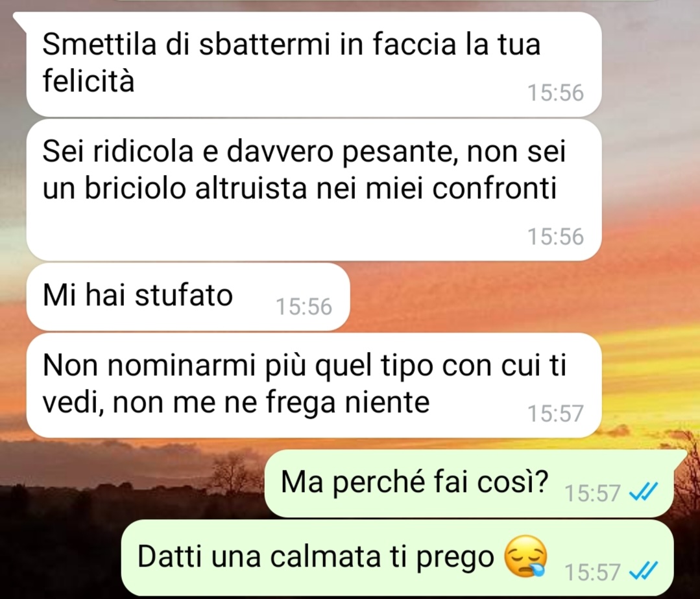This screenshot has width=700, height=599.
Task: Select the 'Sei ridicola e davvero pesante' message
Action: tap(314, 189)
